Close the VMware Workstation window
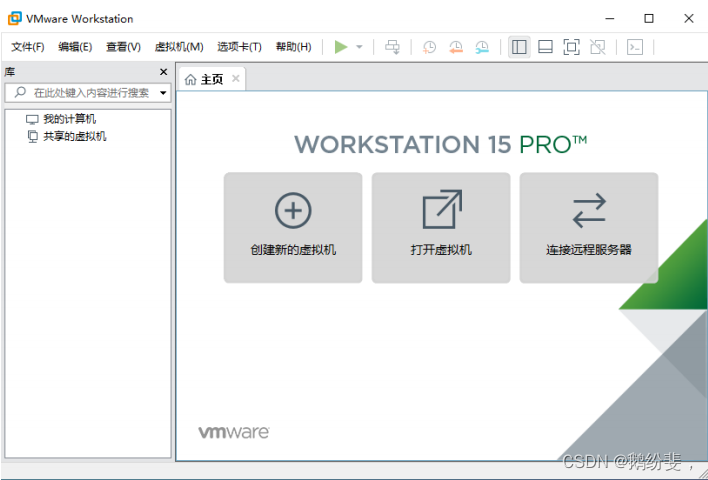708x480 pixels. (x=689, y=19)
